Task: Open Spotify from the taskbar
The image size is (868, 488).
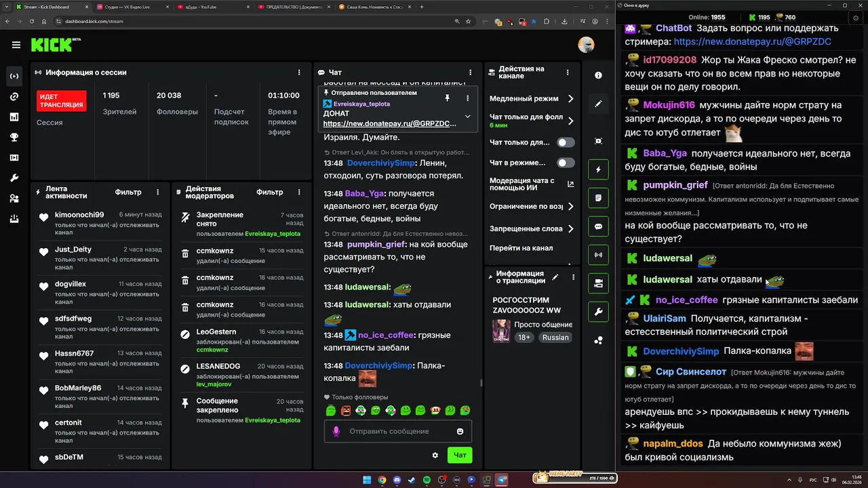Action: 427,480
